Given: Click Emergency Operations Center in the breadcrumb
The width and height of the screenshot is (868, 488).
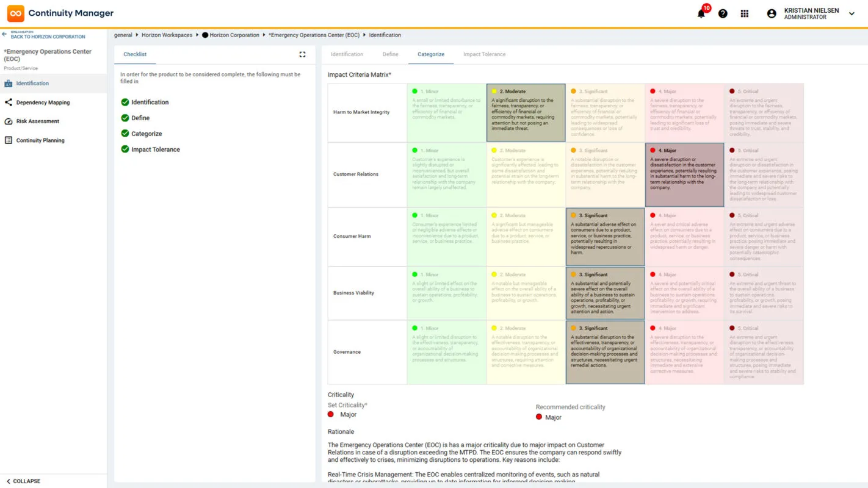Looking at the screenshot, I should (x=314, y=35).
